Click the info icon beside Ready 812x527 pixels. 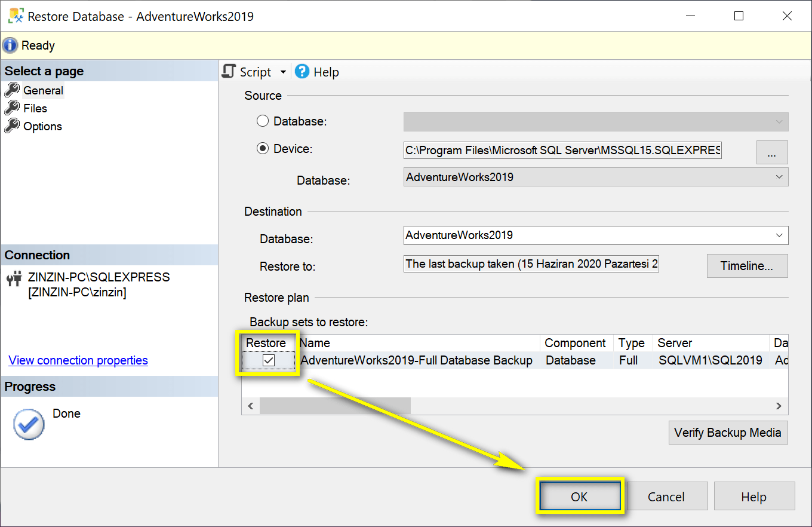(10, 45)
